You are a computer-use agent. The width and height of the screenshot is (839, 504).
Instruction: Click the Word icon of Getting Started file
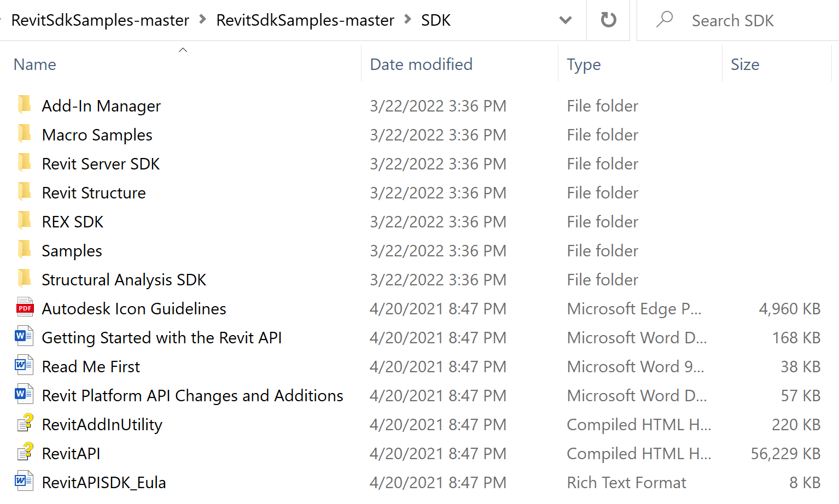(x=24, y=336)
